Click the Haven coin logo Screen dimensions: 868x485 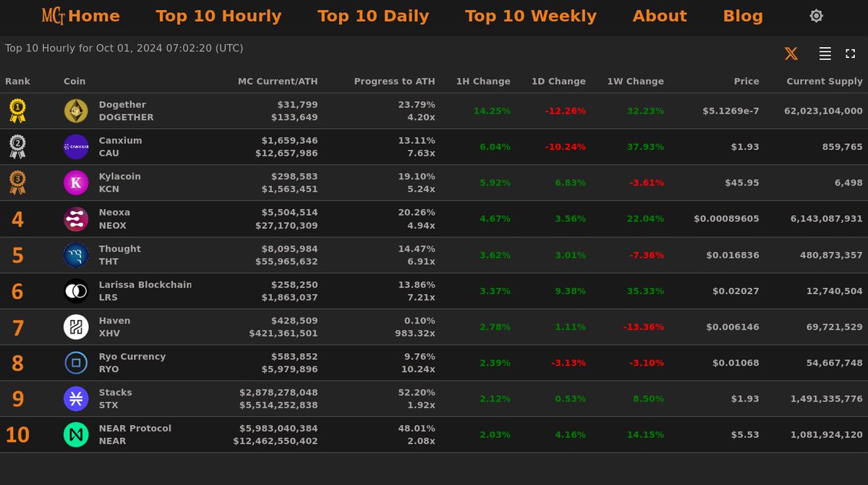coord(76,327)
